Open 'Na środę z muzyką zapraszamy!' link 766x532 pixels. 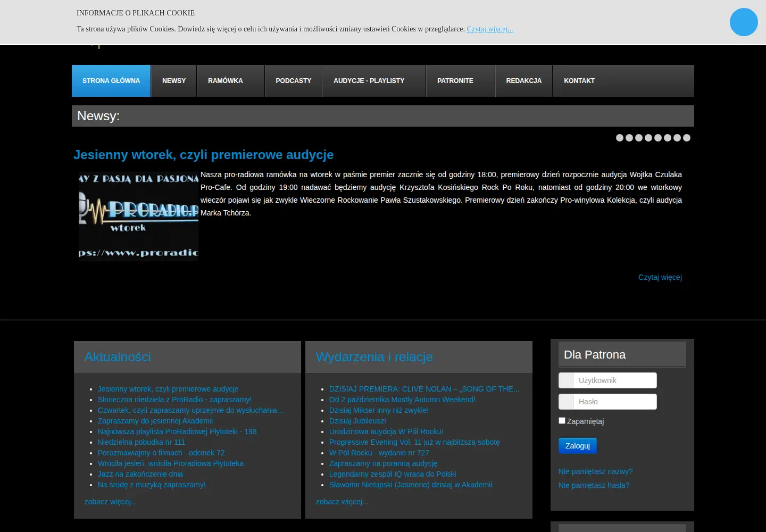pyautogui.click(x=152, y=485)
